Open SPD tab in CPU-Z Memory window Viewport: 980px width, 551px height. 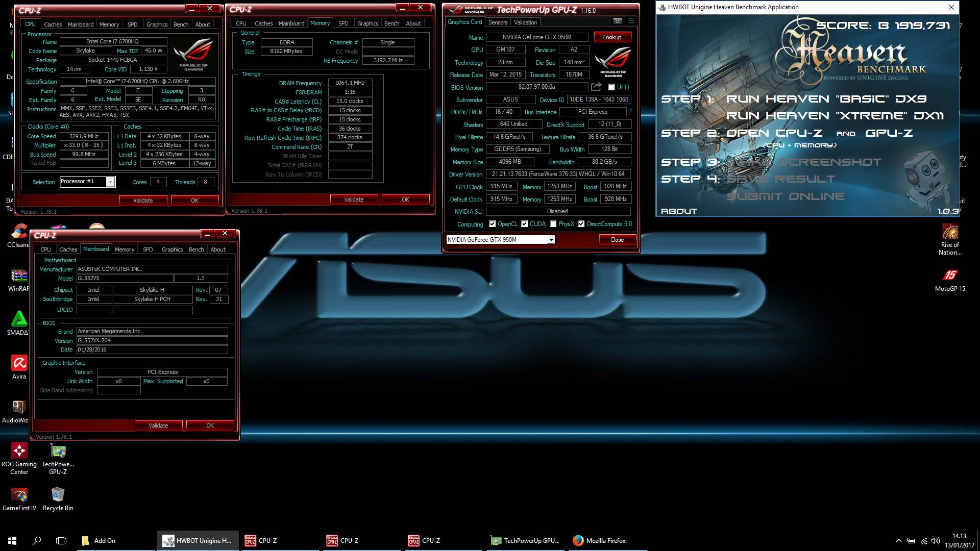click(344, 23)
